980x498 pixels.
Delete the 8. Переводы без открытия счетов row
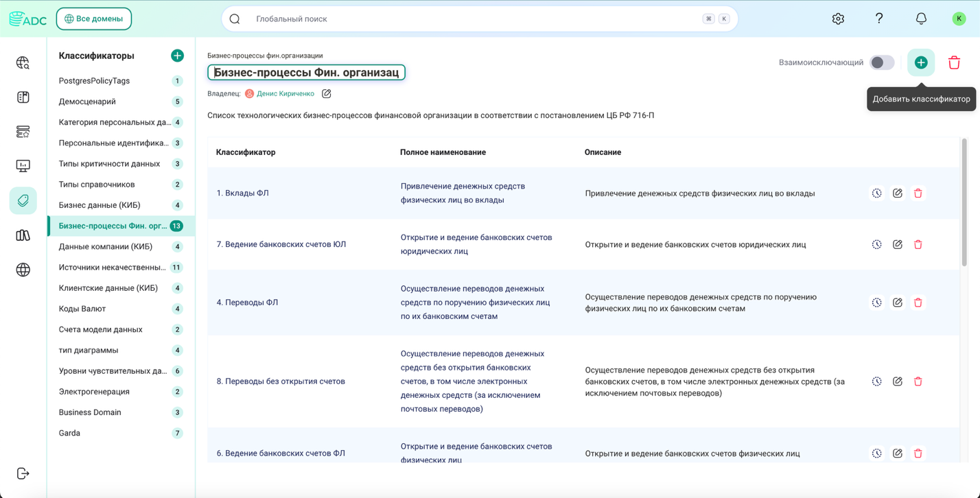[918, 381]
